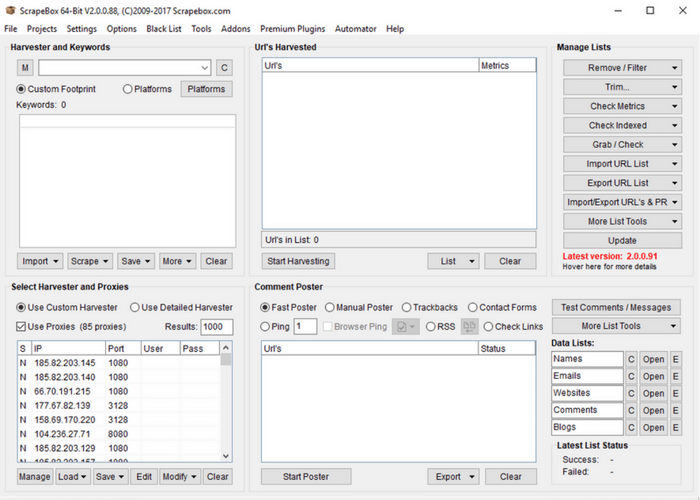Viewport: 700px width, 500px height.
Task: Open the proxies Load dropdown
Action: [73, 476]
